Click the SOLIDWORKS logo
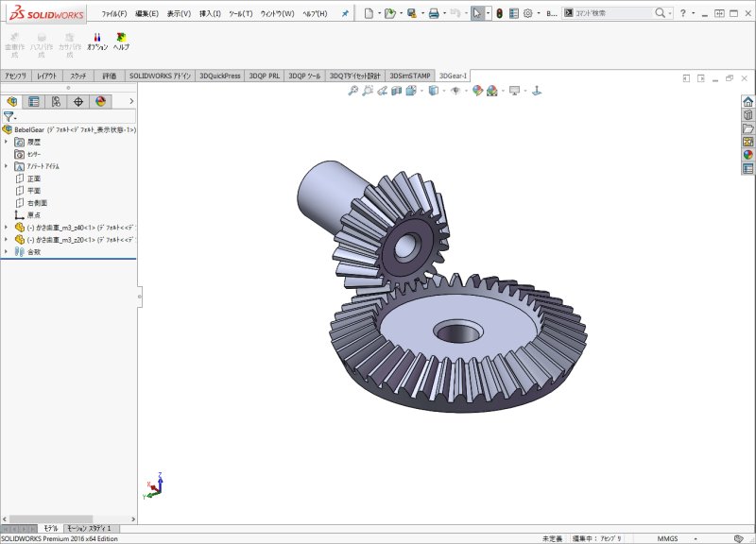 (46, 13)
